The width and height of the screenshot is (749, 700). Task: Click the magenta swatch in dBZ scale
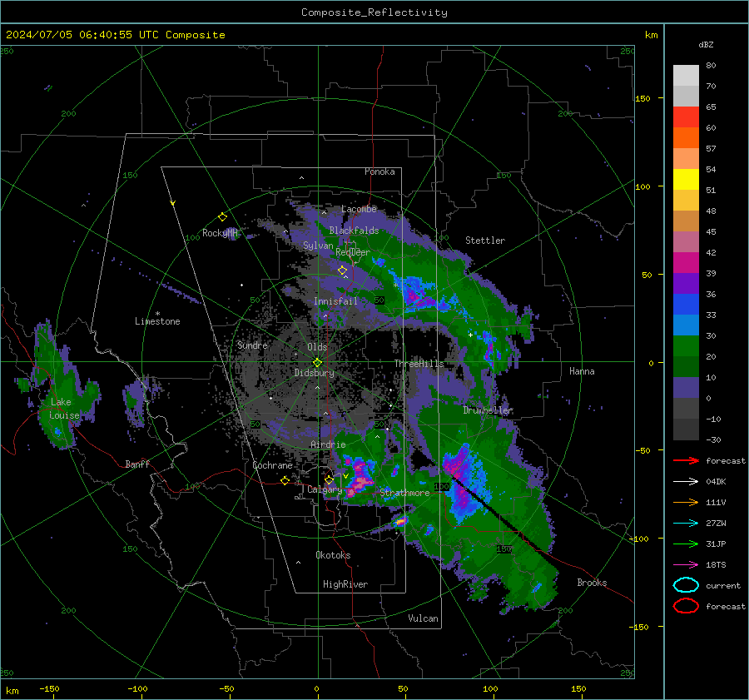point(686,263)
